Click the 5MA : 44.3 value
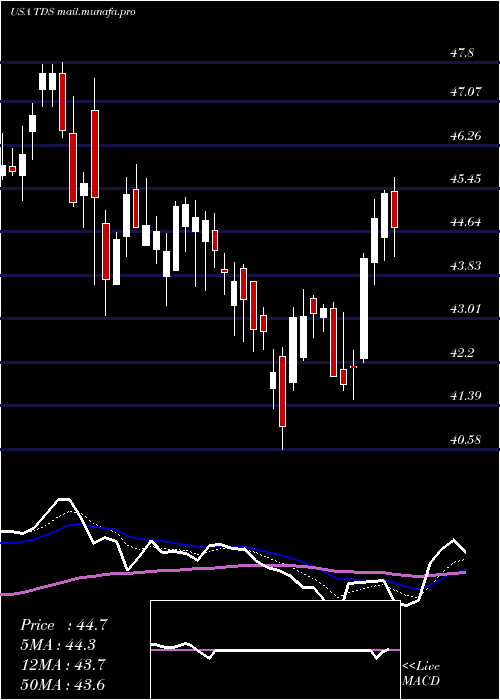500x700 pixels. (x=58, y=645)
